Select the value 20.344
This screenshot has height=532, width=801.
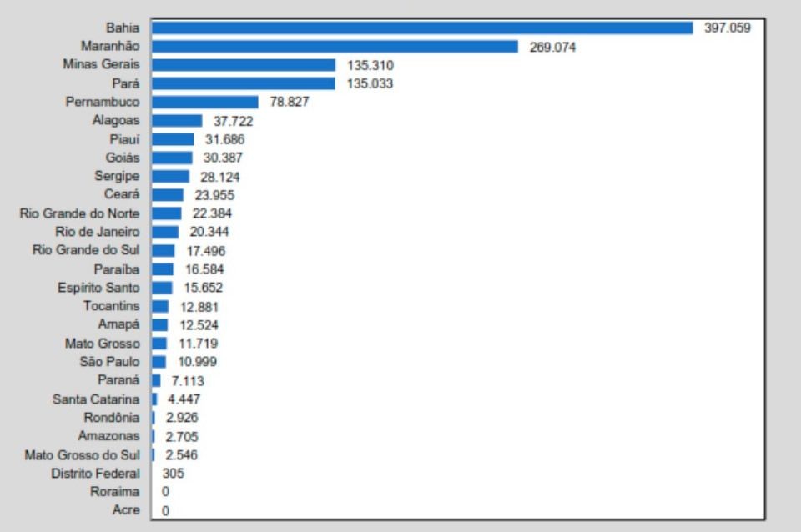[209, 232]
